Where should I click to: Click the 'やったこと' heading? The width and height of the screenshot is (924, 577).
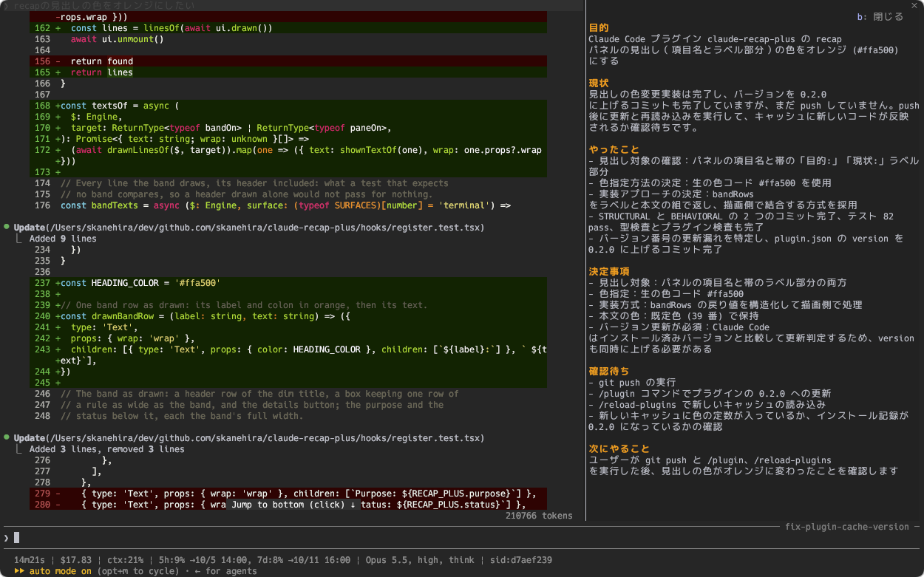point(615,150)
